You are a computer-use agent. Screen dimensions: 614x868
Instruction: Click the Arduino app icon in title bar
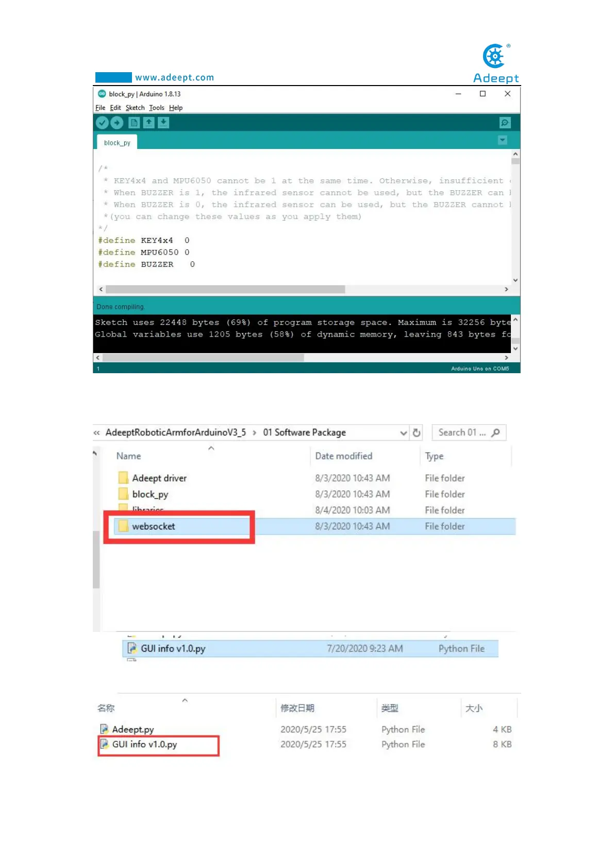click(102, 94)
